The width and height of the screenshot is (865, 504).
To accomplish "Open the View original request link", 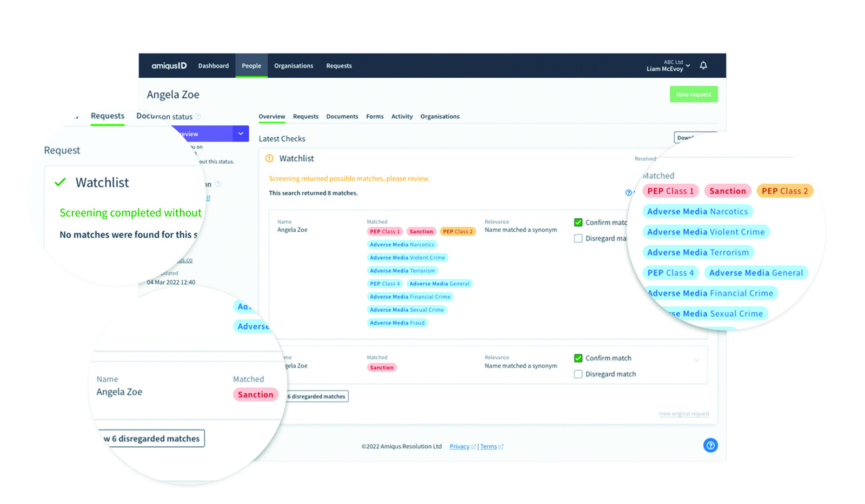I will (684, 414).
